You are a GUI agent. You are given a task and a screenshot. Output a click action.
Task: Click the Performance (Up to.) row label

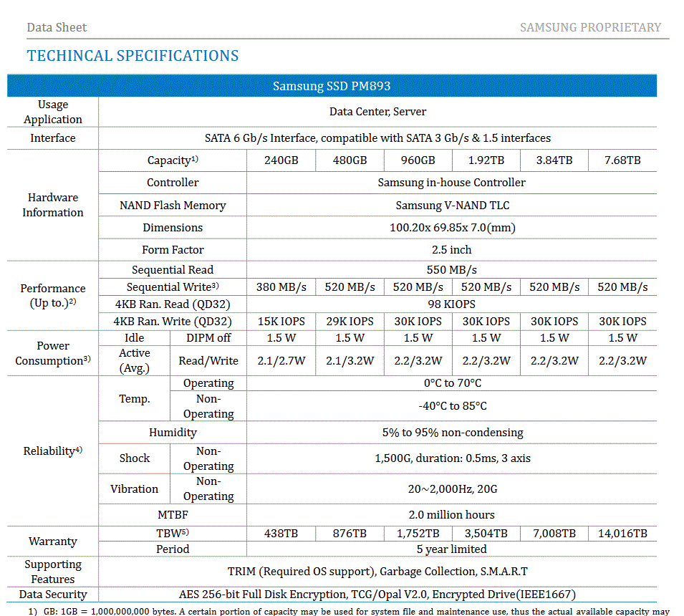pyautogui.click(x=53, y=296)
